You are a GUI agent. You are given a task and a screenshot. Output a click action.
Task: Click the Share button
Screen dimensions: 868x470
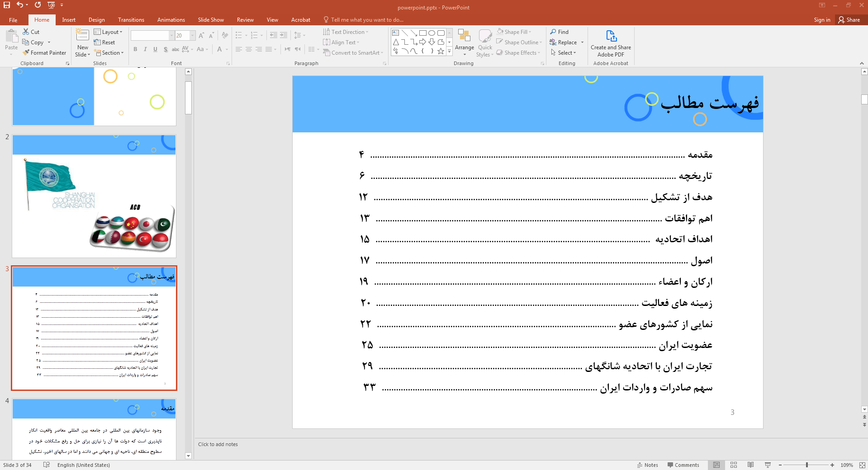click(849, 20)
